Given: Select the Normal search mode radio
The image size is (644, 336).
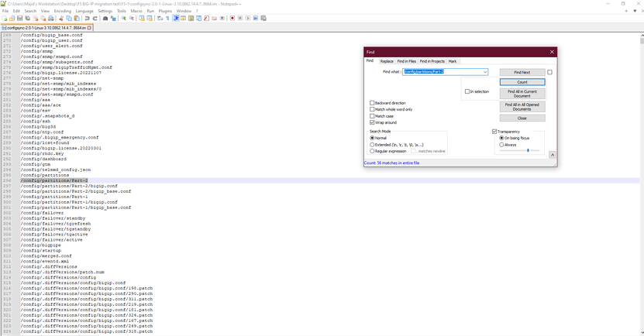Looking at the screenshot, I should tap(372, 139).
